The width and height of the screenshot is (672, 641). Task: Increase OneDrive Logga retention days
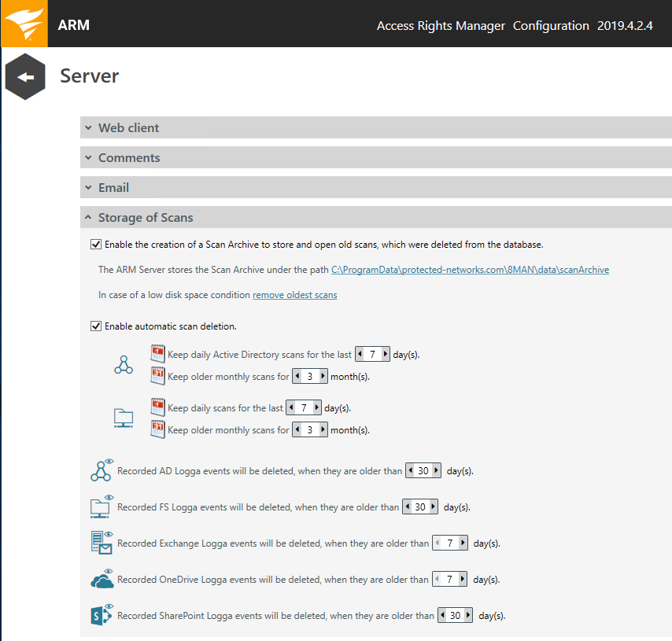463,579
